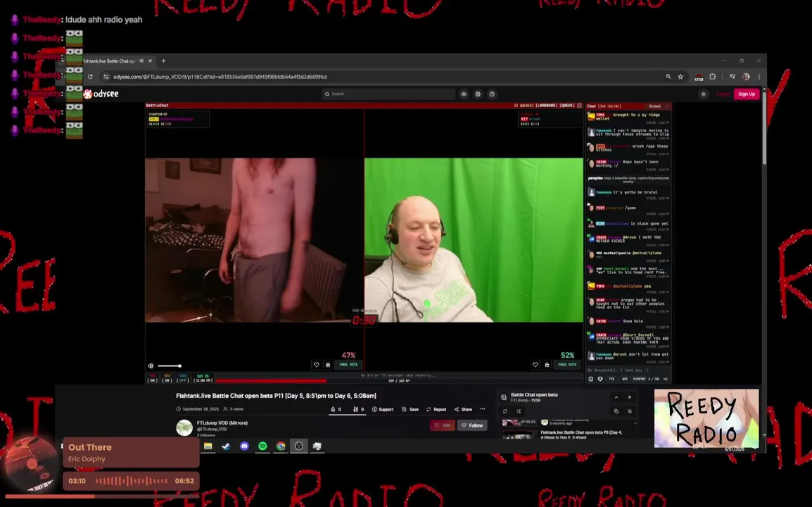The image size is (812, 507).
Task: Toggle playlist shuffle icon
Action: [x=519, y=411]
